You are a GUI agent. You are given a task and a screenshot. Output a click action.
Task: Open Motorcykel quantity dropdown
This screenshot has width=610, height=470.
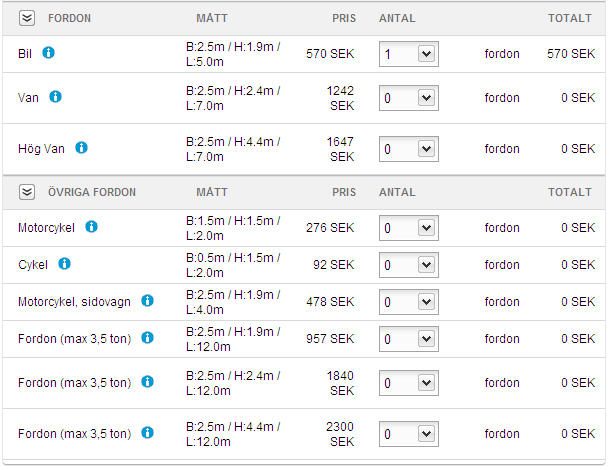click(409, 228)
